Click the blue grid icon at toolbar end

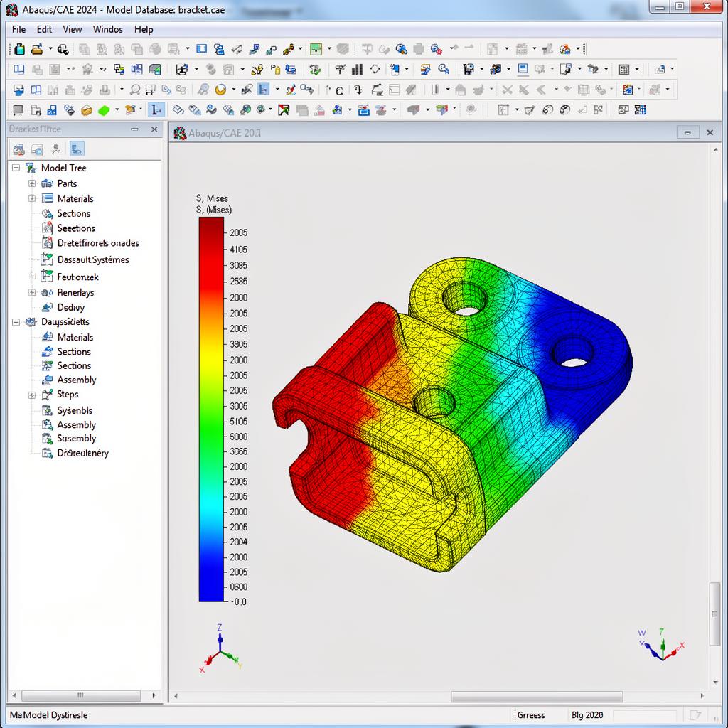[x=641, y=110]
